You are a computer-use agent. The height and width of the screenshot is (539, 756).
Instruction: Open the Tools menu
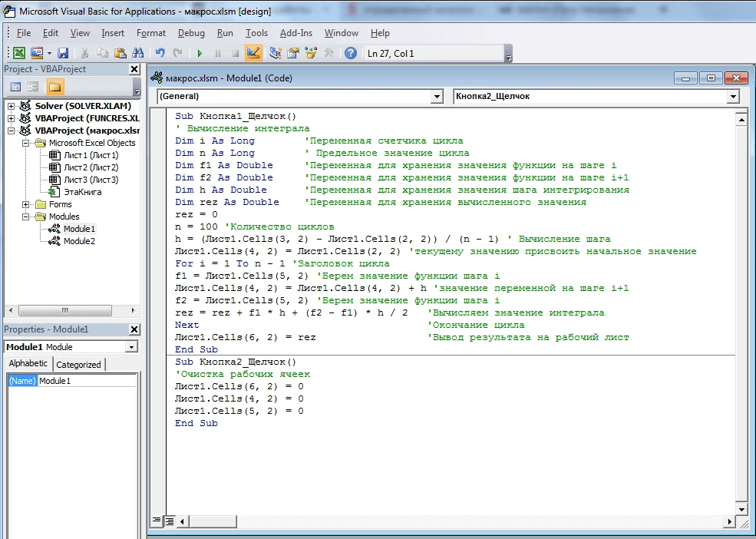coord(256,33)
